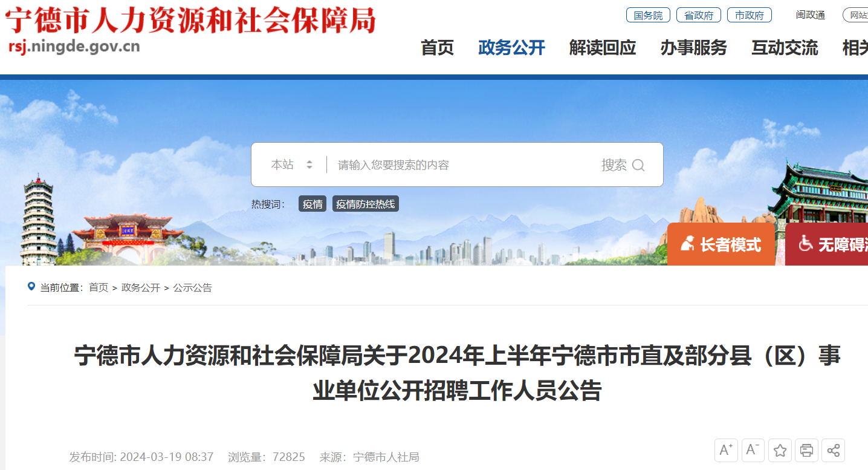Screen dimensions: 868x470
Task: Open the 首页 navigation menu item
Action: click(x=437, y=48)
